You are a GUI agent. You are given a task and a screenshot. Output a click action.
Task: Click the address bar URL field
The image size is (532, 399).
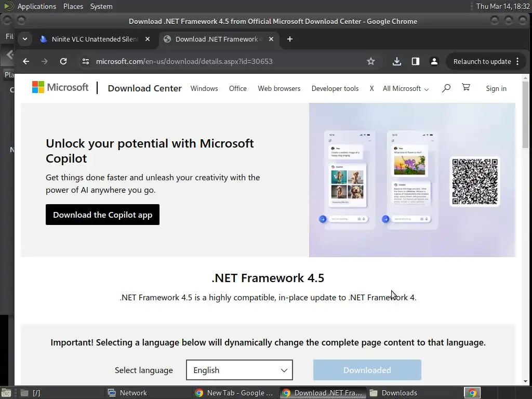point(224,61)
